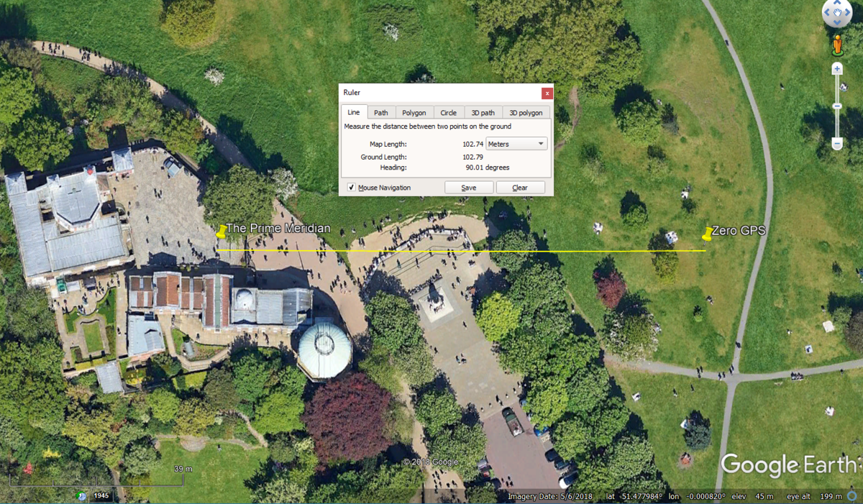
Task: Click the 1945 historical imagery year
Action: 101,496
